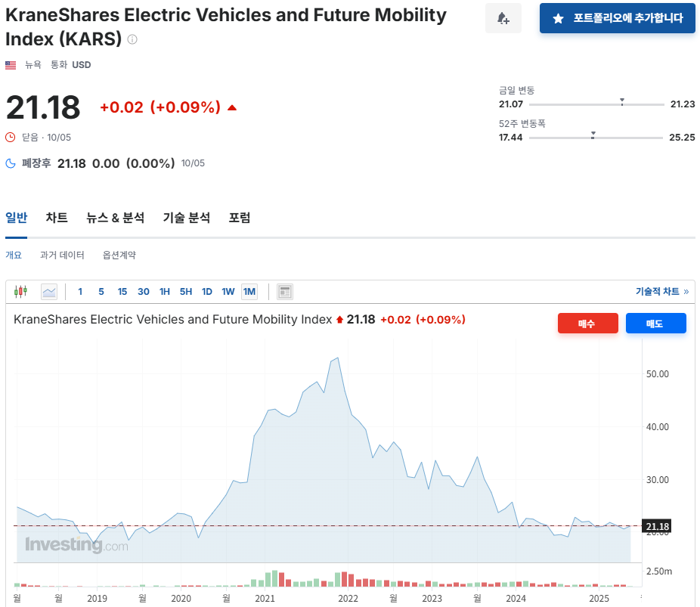Click the news panel icon in chart toolbar
Screen dimensions: 700x607
click(x=284, y=291)
